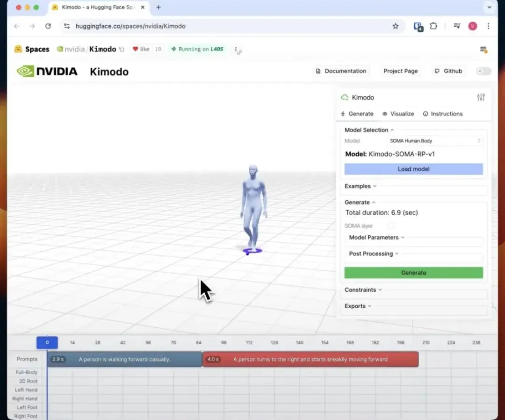Copy the space name icon next to Kimodo

[x=122, y=49]
